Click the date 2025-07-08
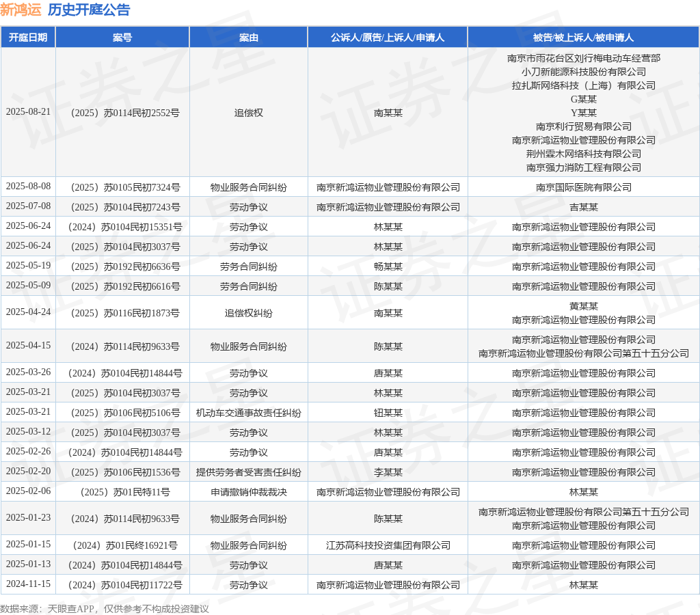Screen dimensions: 700x615 (x=28, y=206)
